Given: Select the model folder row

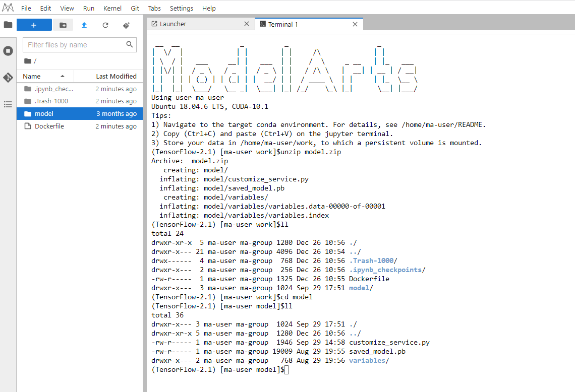Looking at the screenshot, I should [80, 113].
